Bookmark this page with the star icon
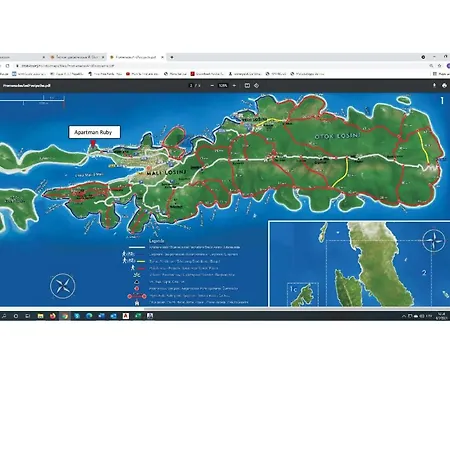The width and height of the screenshot is (450, 450). pos(439,66)
